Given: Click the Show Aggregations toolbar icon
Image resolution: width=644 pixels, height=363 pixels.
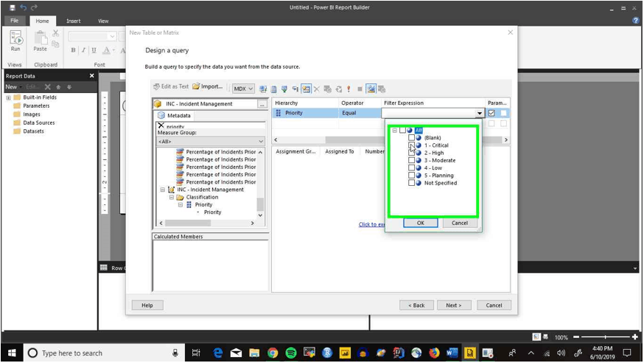Looking at the screenshot, I should [x=306, y=89].
